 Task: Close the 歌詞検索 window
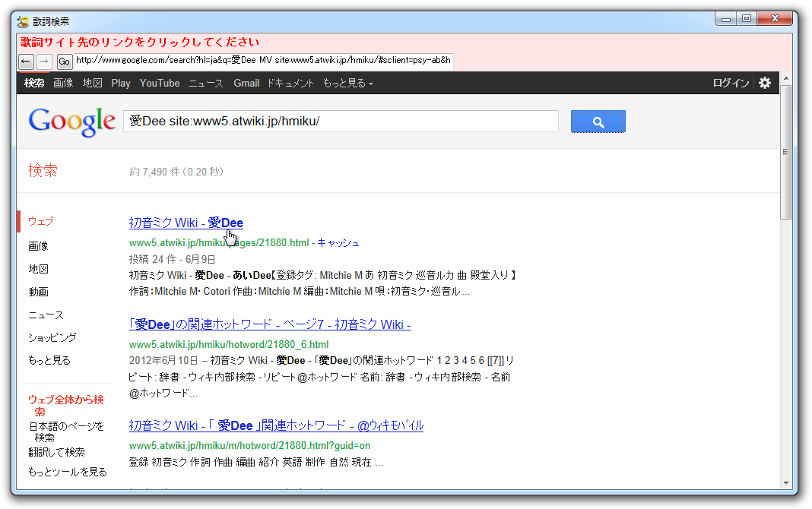pos(775,19)
